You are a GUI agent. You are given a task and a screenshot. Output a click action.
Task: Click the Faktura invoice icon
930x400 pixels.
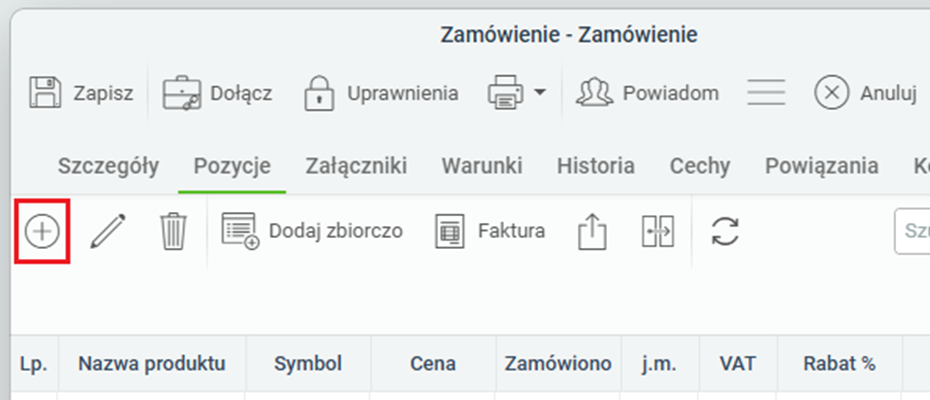(x=450, y=231)
